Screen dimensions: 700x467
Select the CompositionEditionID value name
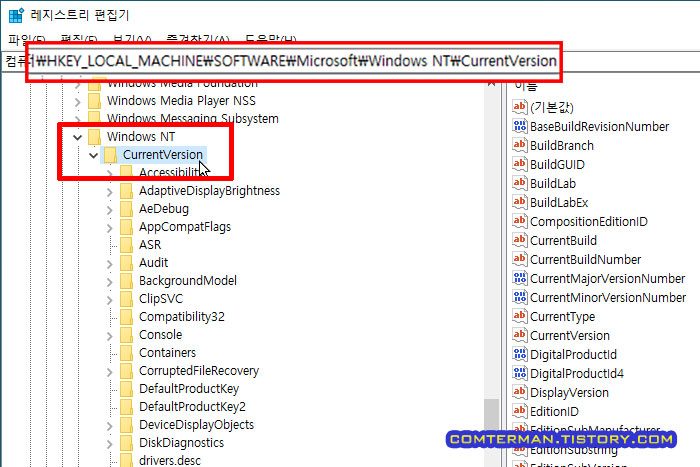tap(588, 221)
